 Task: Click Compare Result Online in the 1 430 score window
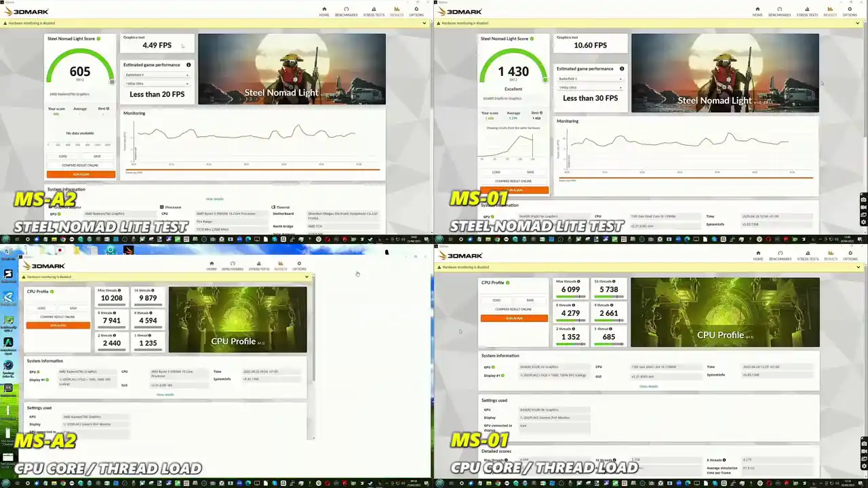point(514,181)
